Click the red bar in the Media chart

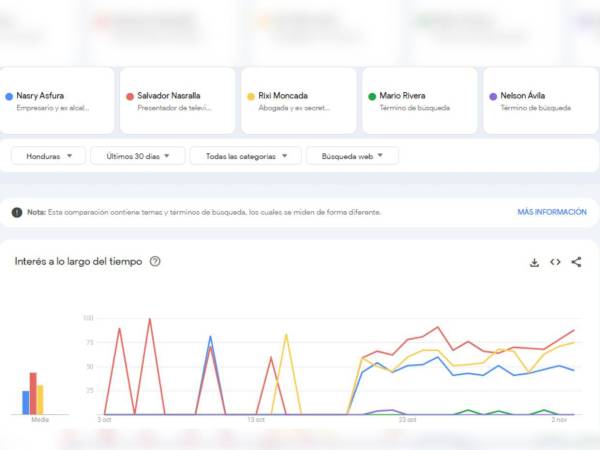[33, 394]
